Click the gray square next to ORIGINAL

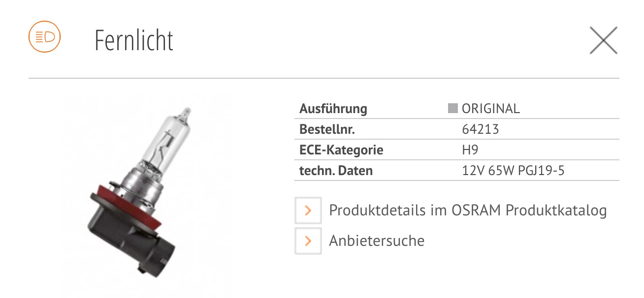pyautogui.click(x=453, y=109)
